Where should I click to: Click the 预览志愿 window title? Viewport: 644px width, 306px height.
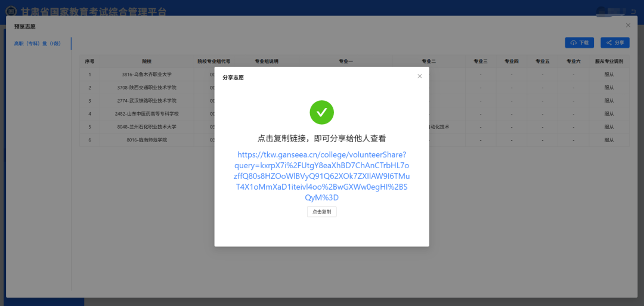click(24, 27)
